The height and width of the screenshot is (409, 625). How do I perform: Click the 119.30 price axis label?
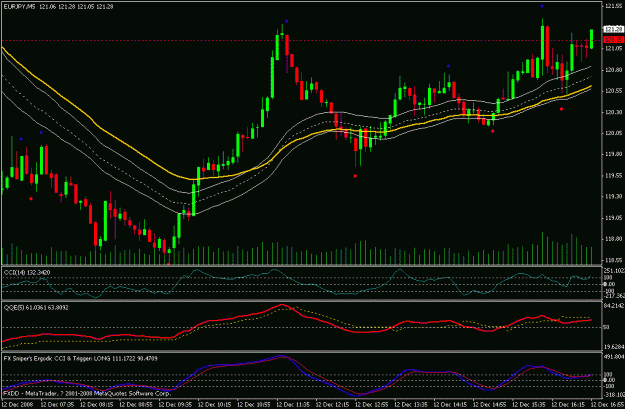tap(614, 196)
